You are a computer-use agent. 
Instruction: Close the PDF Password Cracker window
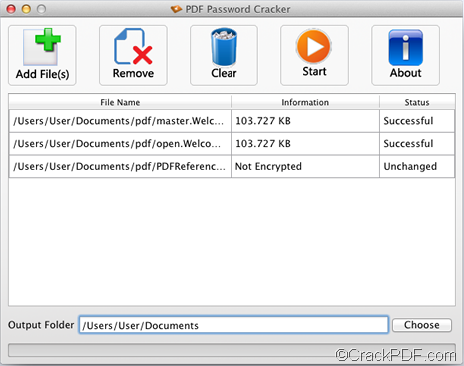point(11,9)
